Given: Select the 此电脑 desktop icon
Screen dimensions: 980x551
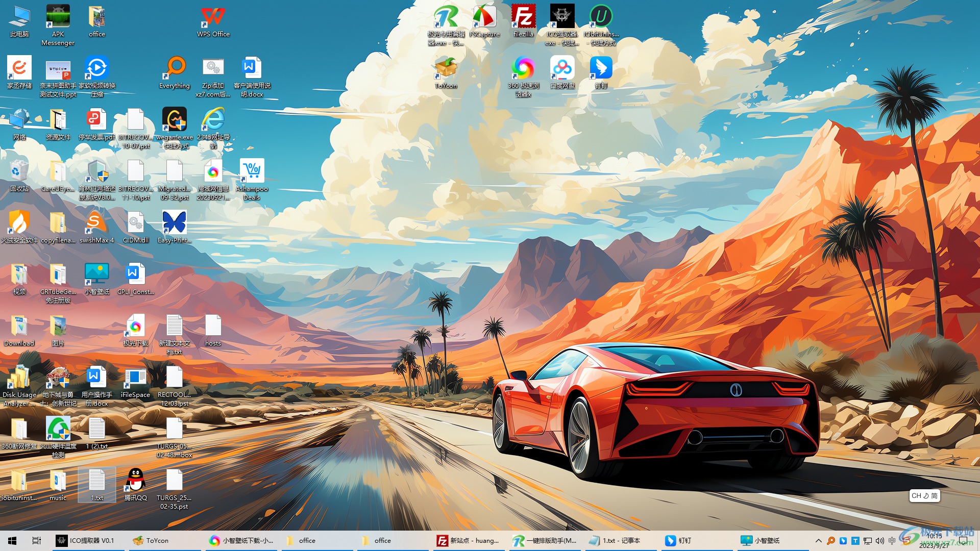Looking at the screenshot, I should click(19, 20).
